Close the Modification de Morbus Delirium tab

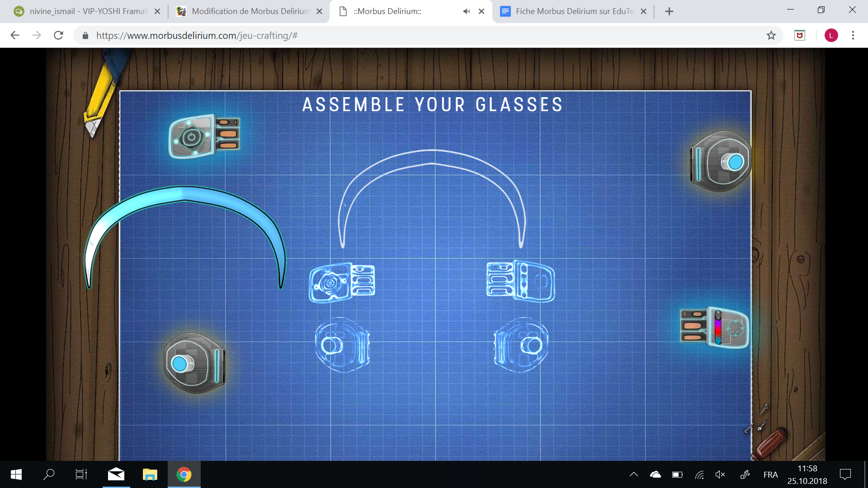tap(320, 11)
